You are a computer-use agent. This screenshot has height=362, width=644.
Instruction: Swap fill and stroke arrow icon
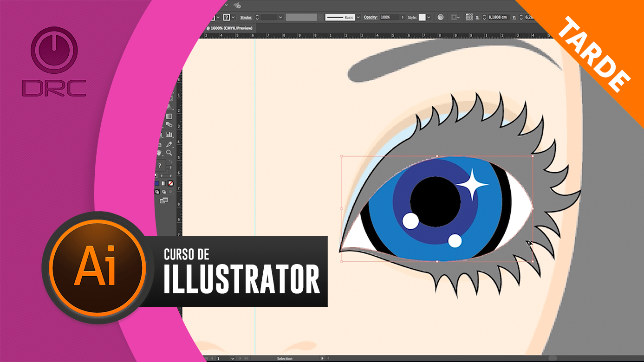coord(170,162)
